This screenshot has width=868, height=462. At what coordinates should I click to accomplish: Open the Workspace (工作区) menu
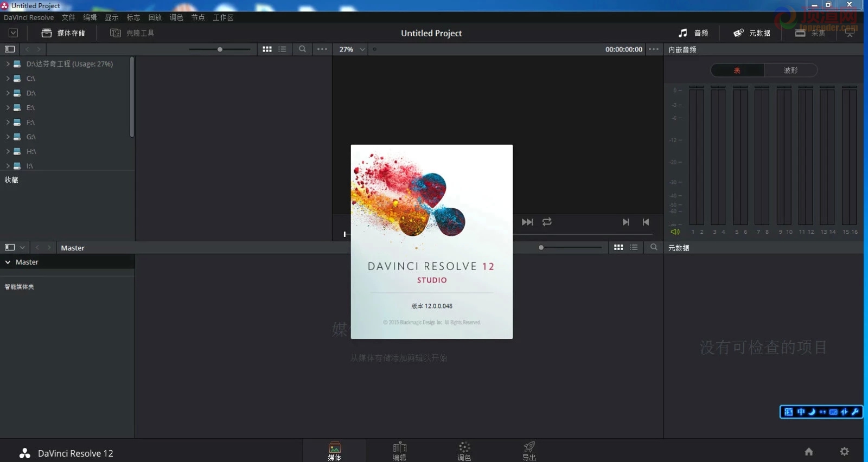[223, 17]
